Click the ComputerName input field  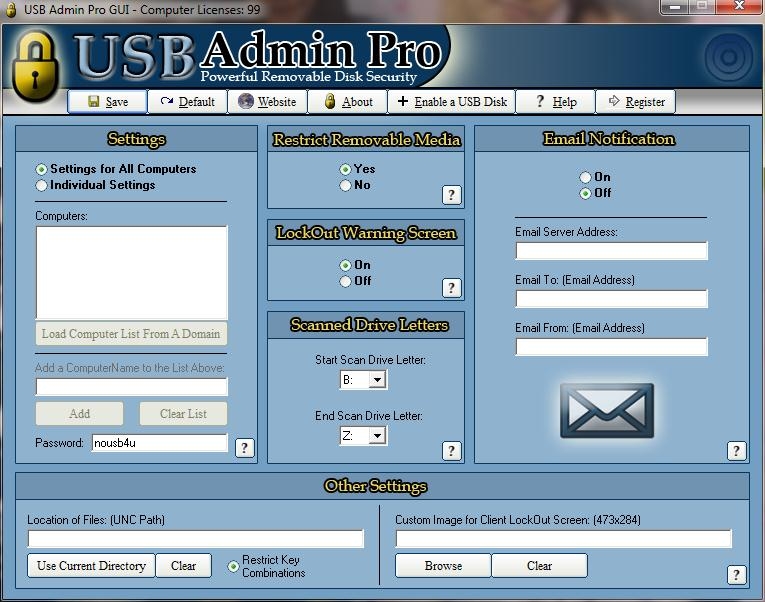pyautogui.click(x=132, y=387)
